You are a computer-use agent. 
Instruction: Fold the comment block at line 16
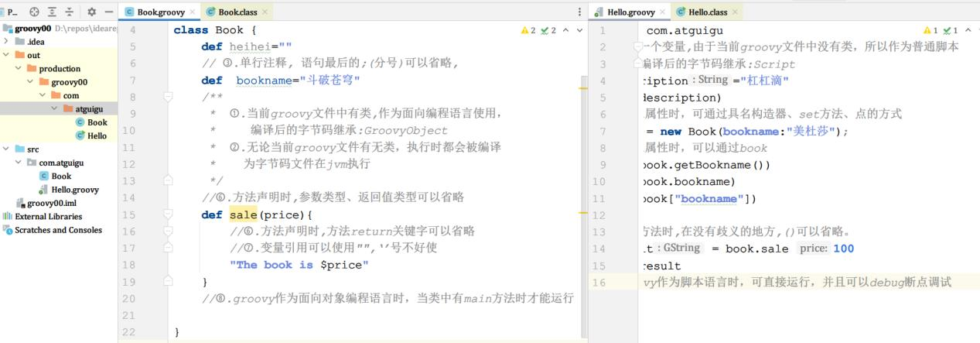pos(167,232)
